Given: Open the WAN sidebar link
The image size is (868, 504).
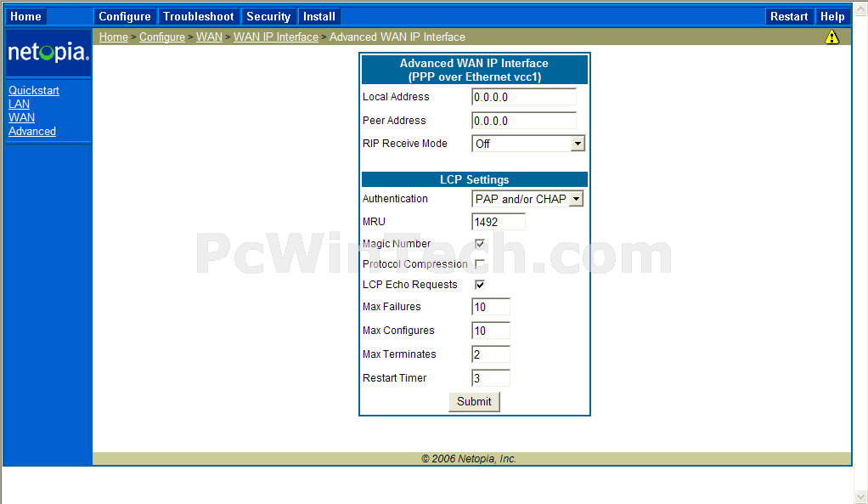Looking at the screenshot, I should click(x=21, y=117).
